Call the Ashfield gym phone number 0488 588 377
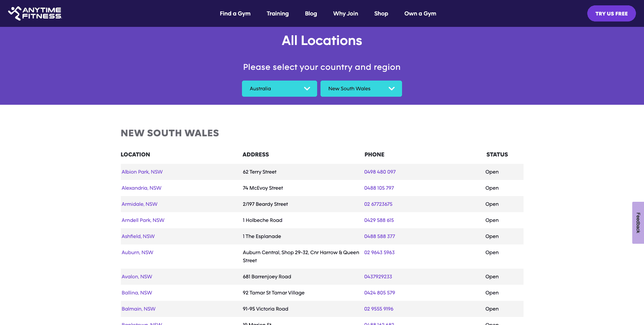 pos(379,236)
